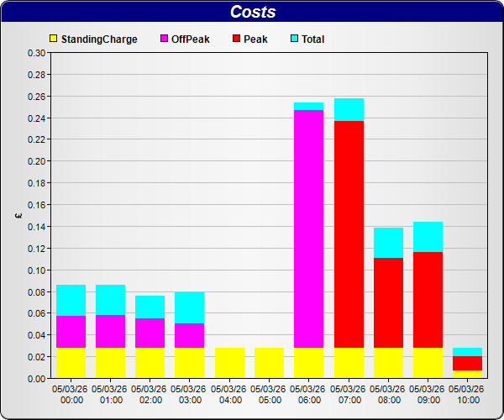This screenshot has height=420, width=504.
Task: Click the 05/03/26 10:00 axis label
Action: [x=466, y=394]
